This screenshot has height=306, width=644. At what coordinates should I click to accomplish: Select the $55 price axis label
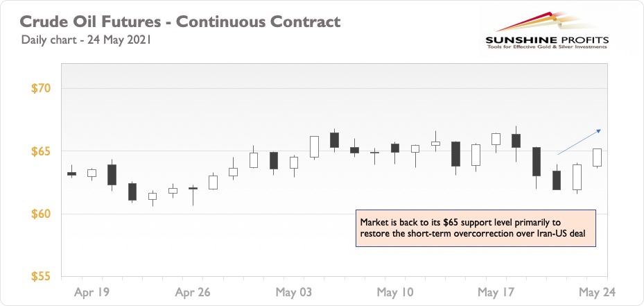click(40, 276)
